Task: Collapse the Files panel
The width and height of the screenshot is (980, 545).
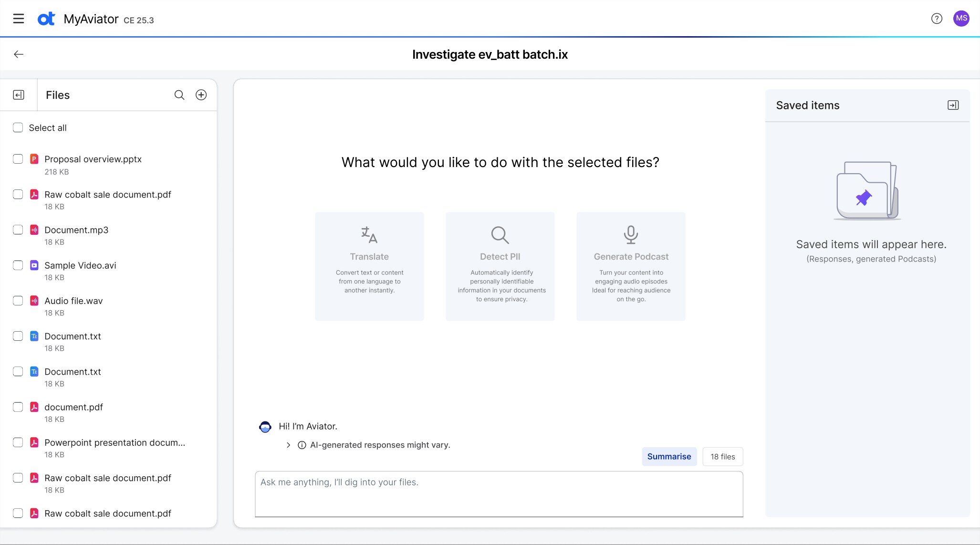Action: tap(19, 95)
